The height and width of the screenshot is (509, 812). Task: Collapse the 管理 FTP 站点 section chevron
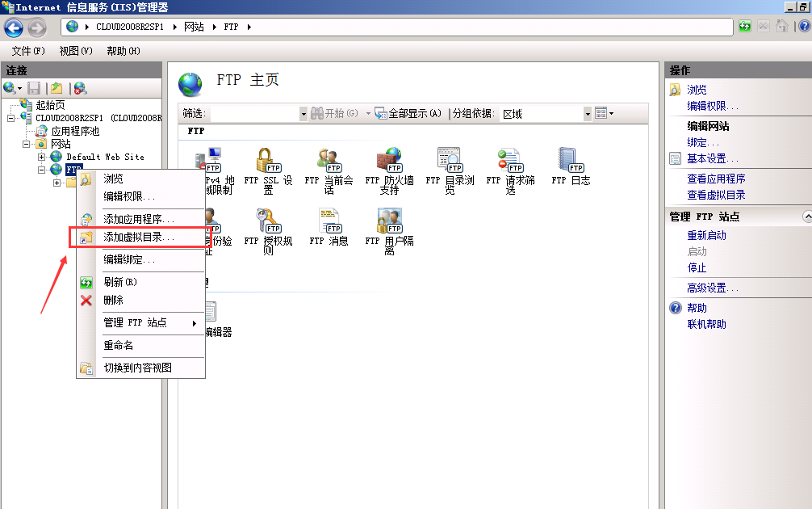coord(807,217)
